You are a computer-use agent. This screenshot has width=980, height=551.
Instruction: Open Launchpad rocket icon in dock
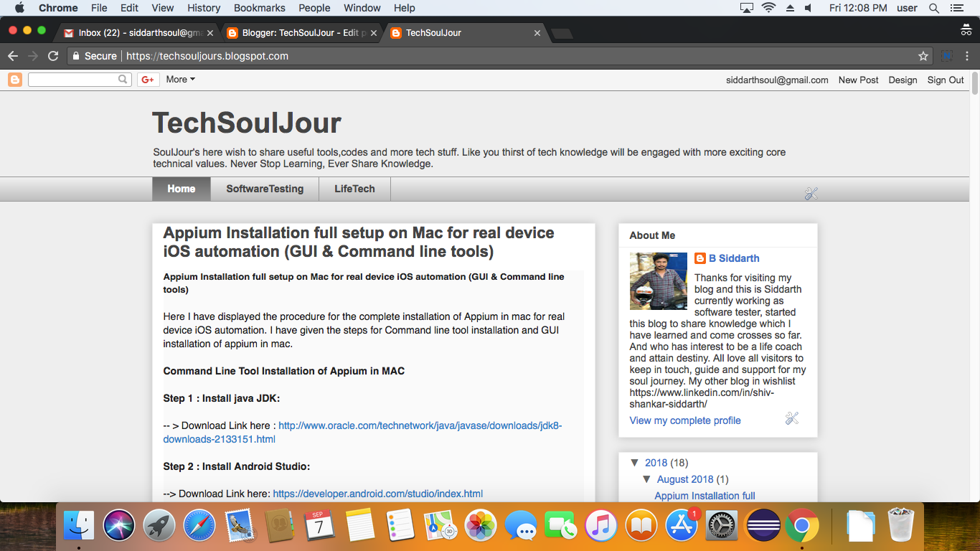(x=159, y=527)
